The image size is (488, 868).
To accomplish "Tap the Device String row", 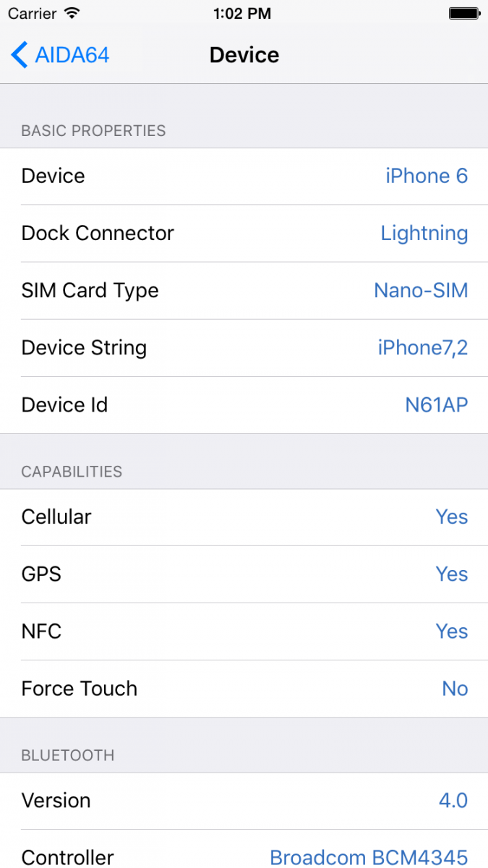I will tap(244, 348).
